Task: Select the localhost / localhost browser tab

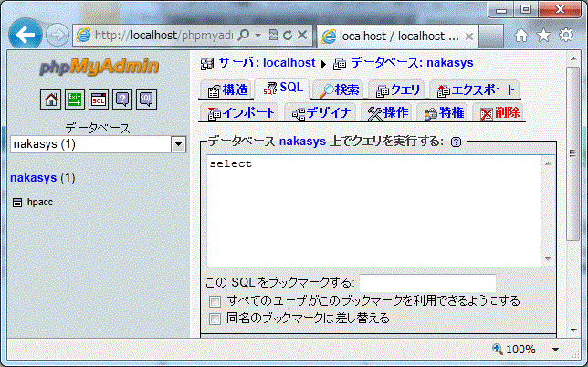Action: [398, 37]
